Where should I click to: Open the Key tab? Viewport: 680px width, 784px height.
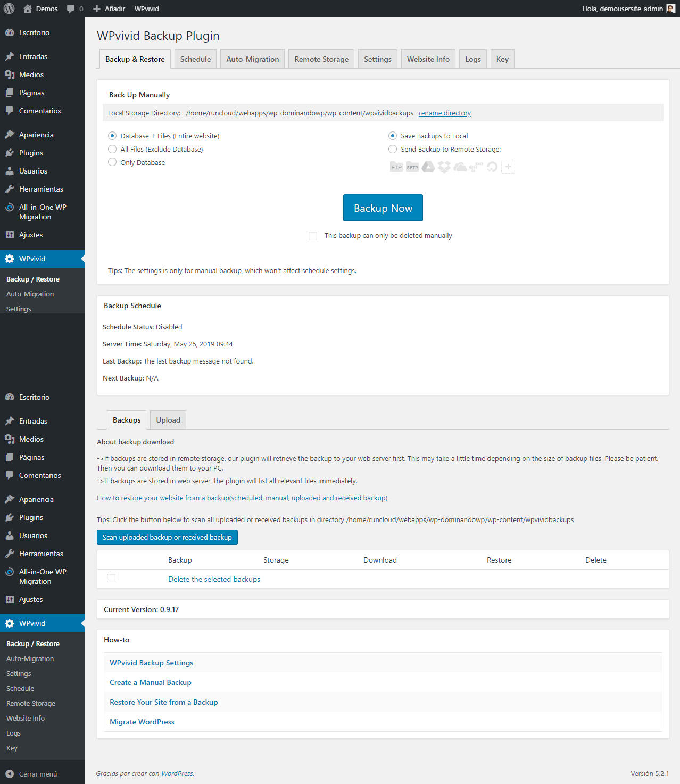click(502, 59)
